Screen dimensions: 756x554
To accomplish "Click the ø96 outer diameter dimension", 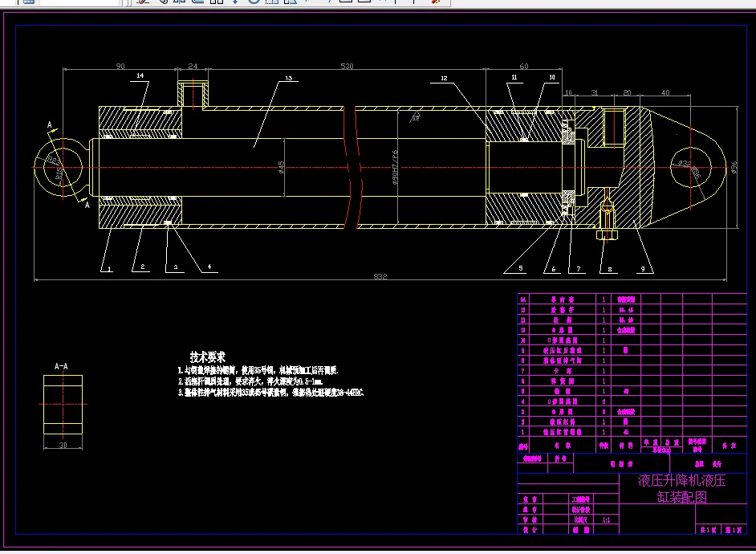I will pyautogui.click(x=734, y=167).
